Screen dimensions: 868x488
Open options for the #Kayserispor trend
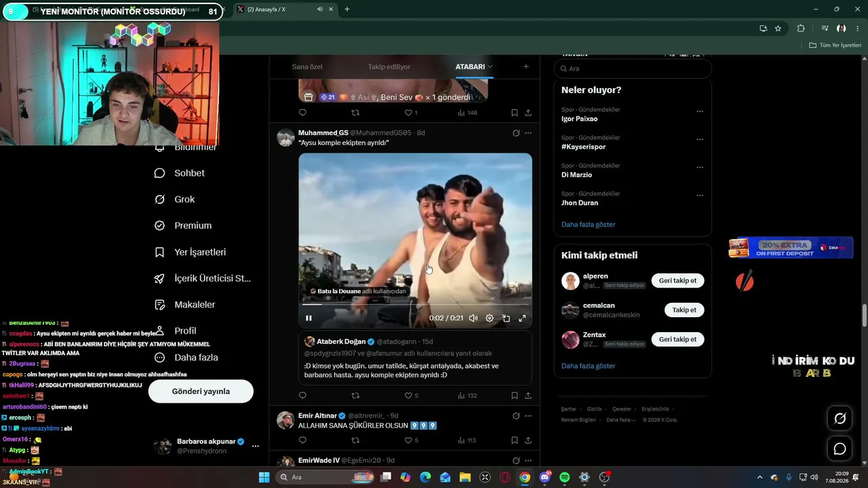pos(700,140)
